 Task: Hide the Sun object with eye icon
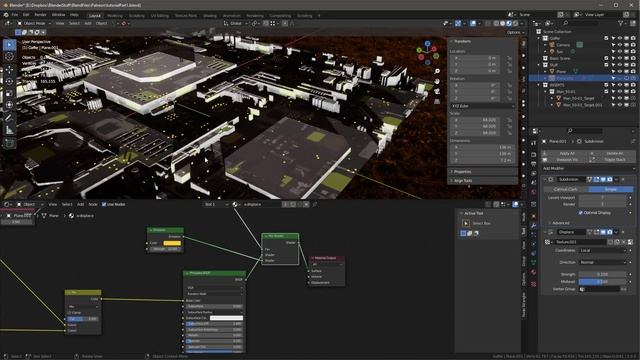620,51
